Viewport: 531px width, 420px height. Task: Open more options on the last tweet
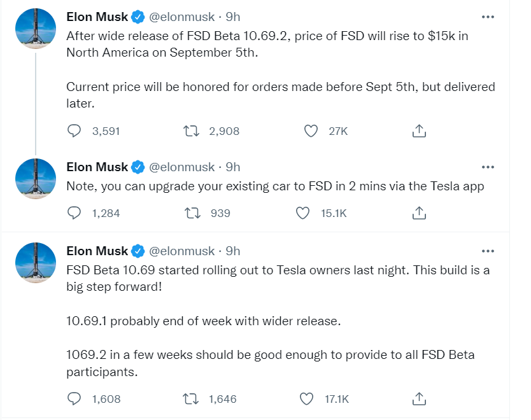pos(488,251)
